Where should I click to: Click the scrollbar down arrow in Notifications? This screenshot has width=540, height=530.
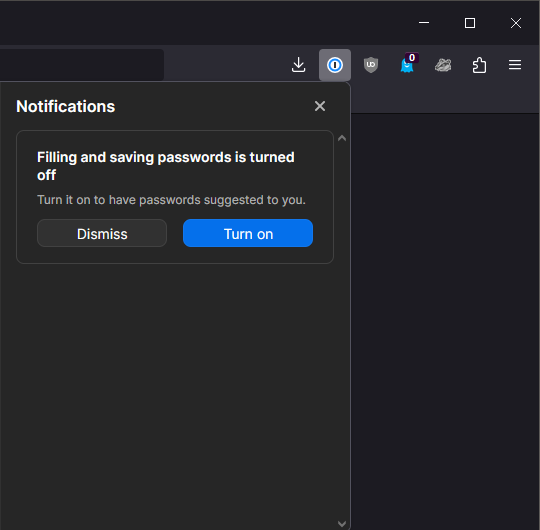(x=342, y=523)
